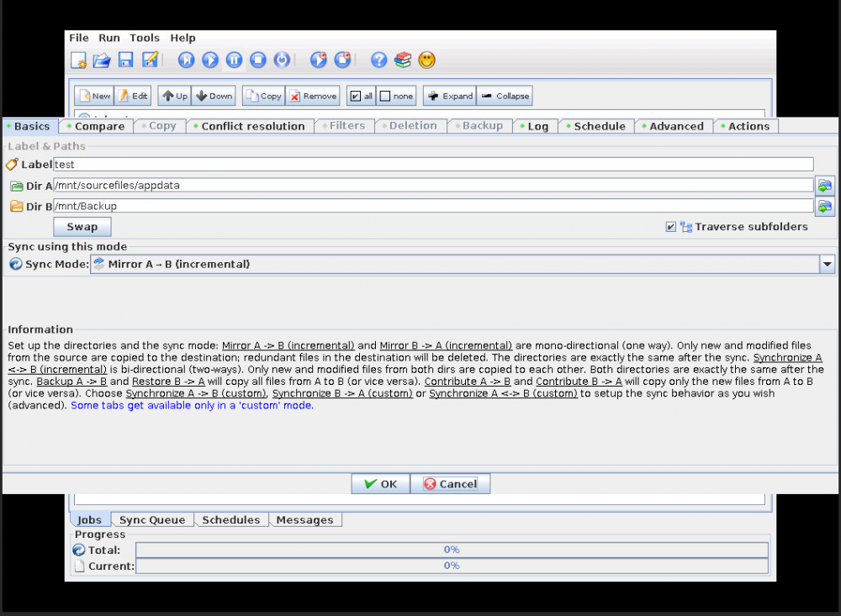Move job Up with arrow button
Viewport: 841px width, 616px height.
point(175,96)
